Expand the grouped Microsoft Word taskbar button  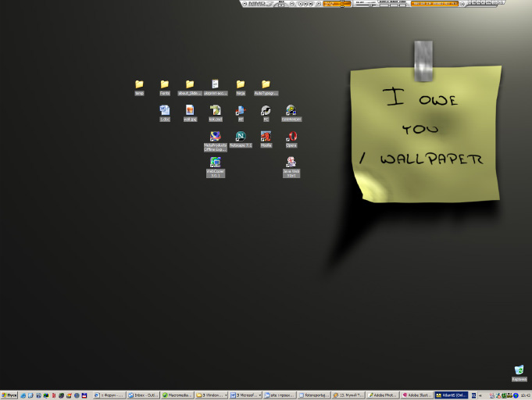tap(245, 395)
